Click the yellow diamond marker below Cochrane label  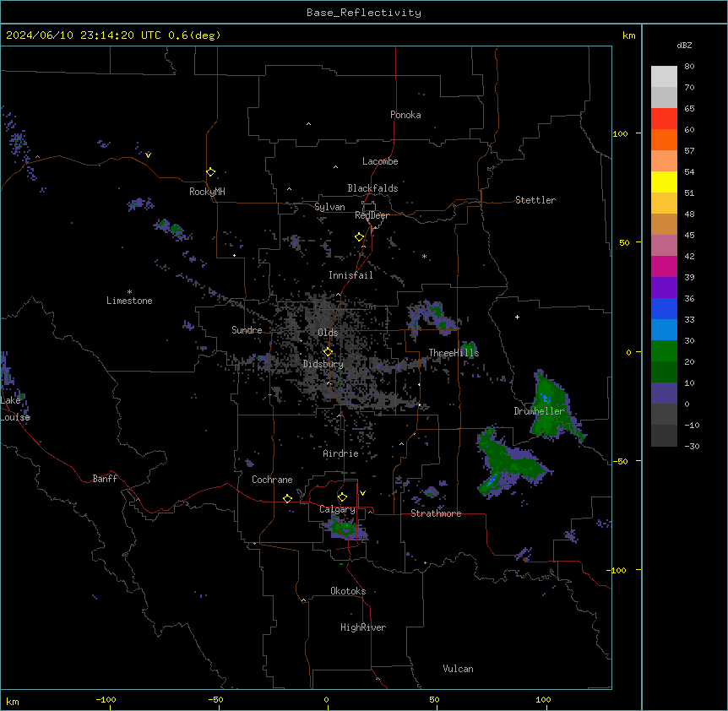[x=287, y=498]
